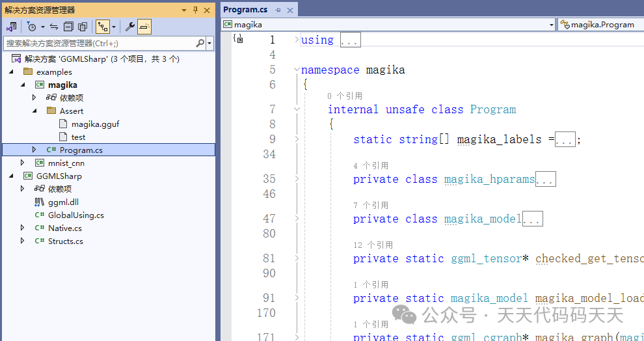The image size is (644, 341).
Task: Expand collapsed '...' box after using
Action: click(x=351, y=40)
